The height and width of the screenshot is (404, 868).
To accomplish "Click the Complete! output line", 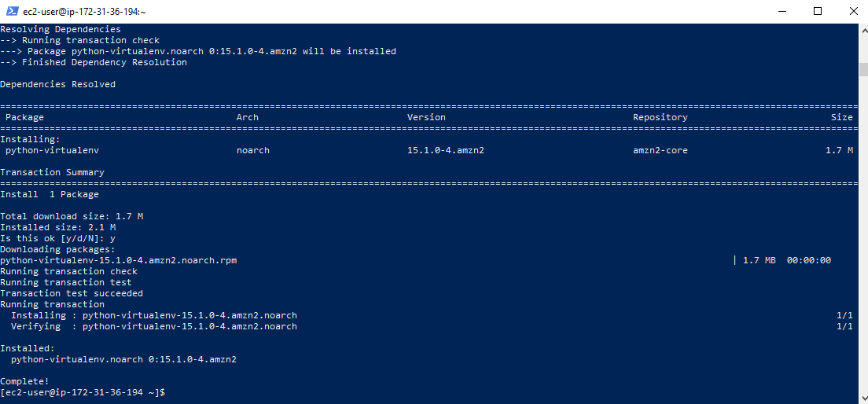I will tap(24, 381).
